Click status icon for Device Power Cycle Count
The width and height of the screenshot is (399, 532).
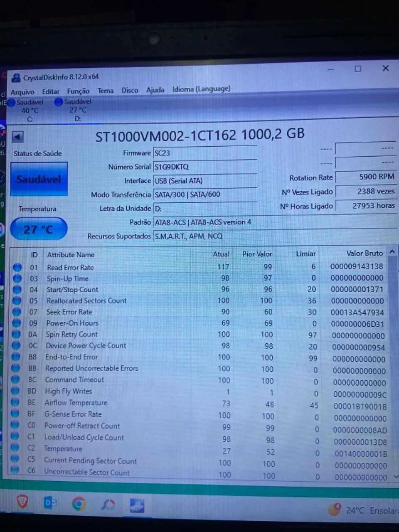click(16, 345)
